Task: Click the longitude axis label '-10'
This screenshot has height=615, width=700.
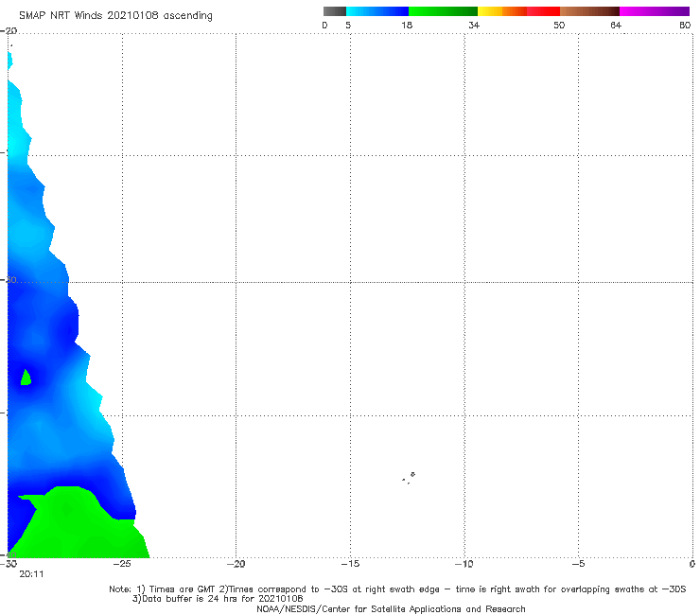Action: point(464,564)
